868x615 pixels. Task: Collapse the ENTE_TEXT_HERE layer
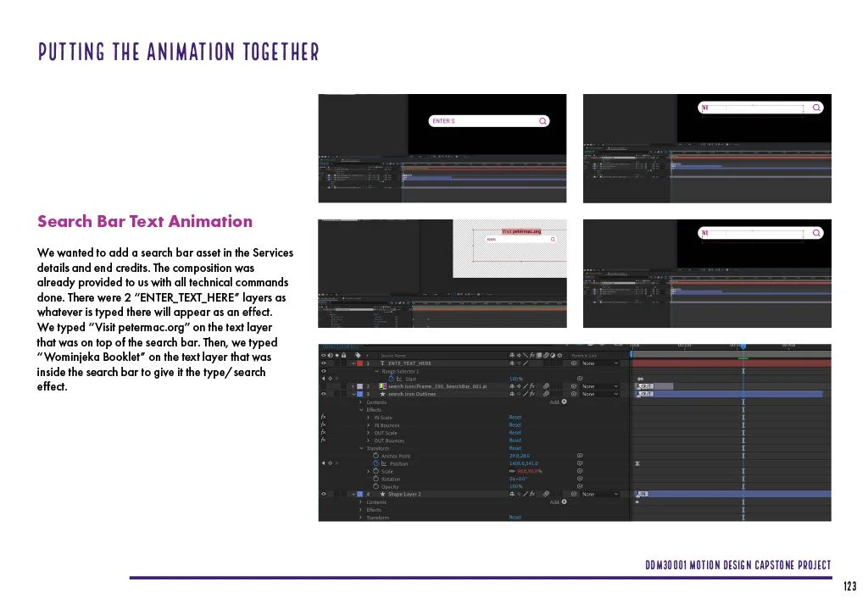pos(353,363)
